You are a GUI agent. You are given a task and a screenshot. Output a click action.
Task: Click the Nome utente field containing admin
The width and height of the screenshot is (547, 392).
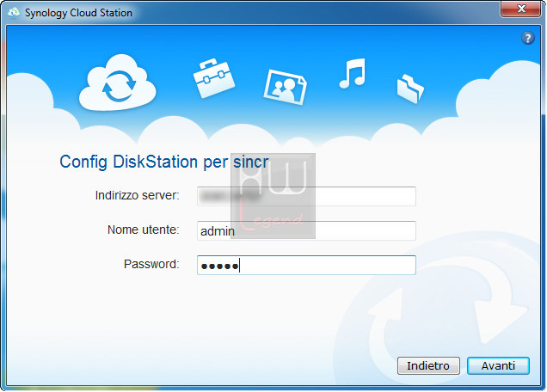click(306, 230)
